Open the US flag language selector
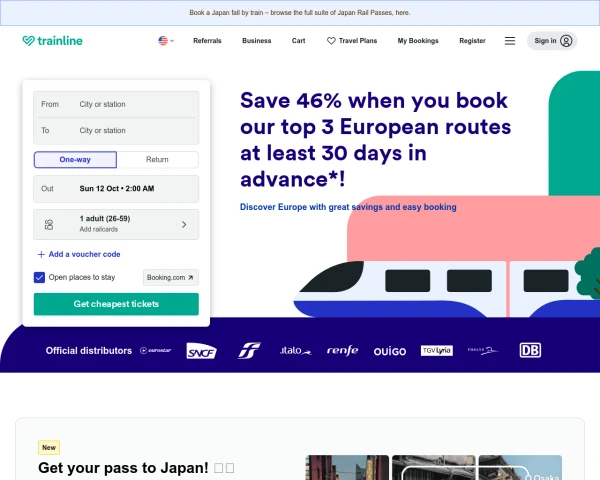600x480 pixels. (166, 41)
